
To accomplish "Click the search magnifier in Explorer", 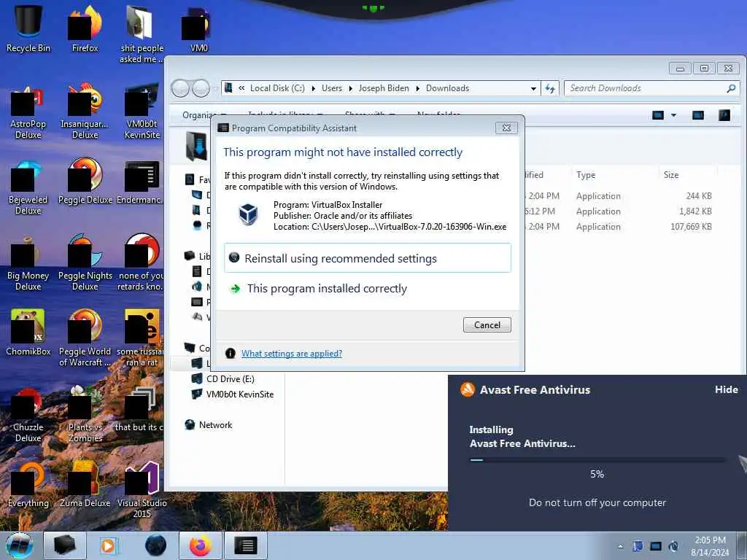I will (x=731, y=88).
